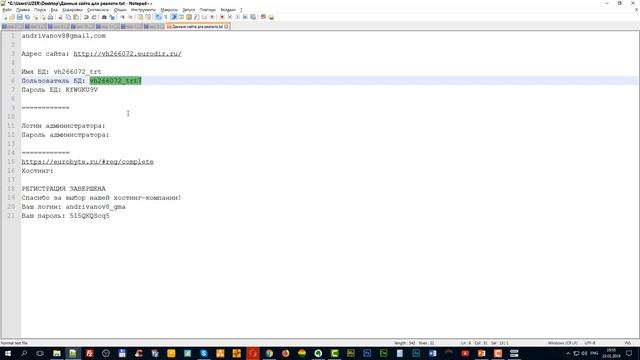
Task: Open the Кодировки menu
Action: tap(72, 10)
